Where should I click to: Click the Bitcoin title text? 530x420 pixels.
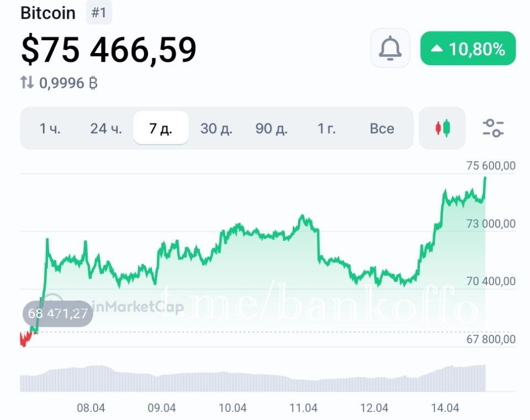[x=48, y=13]
